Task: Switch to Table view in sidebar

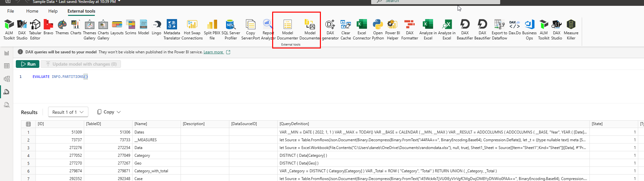Action: coord(6,66)
